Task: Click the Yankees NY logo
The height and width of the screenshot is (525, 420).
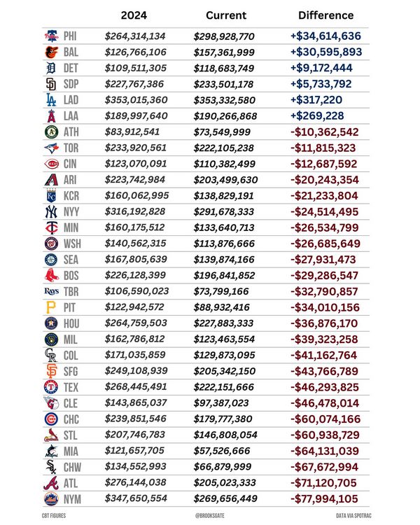Action: [51, 211]
